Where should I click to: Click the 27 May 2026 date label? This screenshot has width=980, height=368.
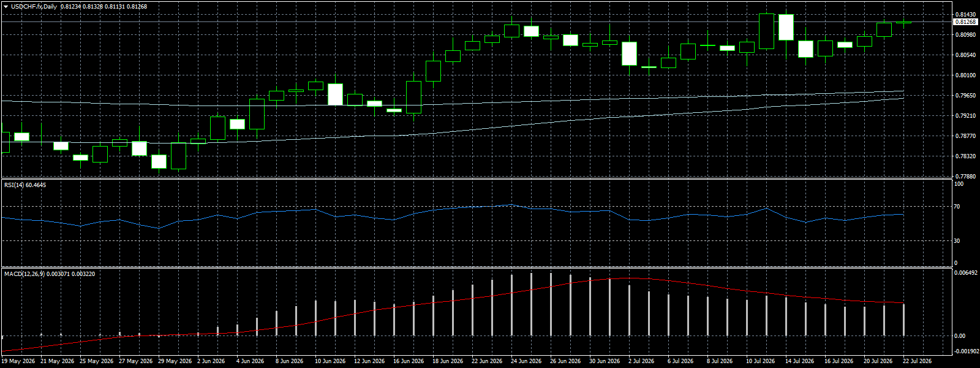(x=136, y=361)
